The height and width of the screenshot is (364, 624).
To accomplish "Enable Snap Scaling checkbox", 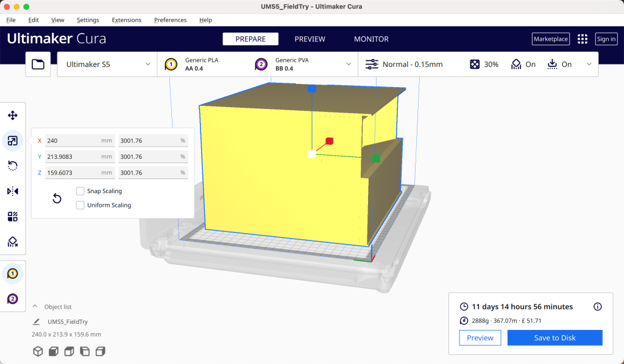I will [x=80, y=191].
